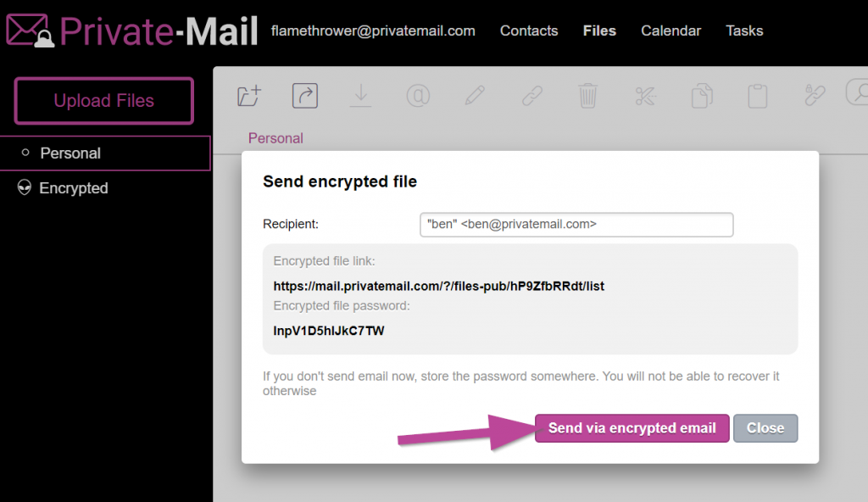Image resolution: width=868 pixels, height=502 pixels.
Task: Click the Upload Files button
Action: 104,101
